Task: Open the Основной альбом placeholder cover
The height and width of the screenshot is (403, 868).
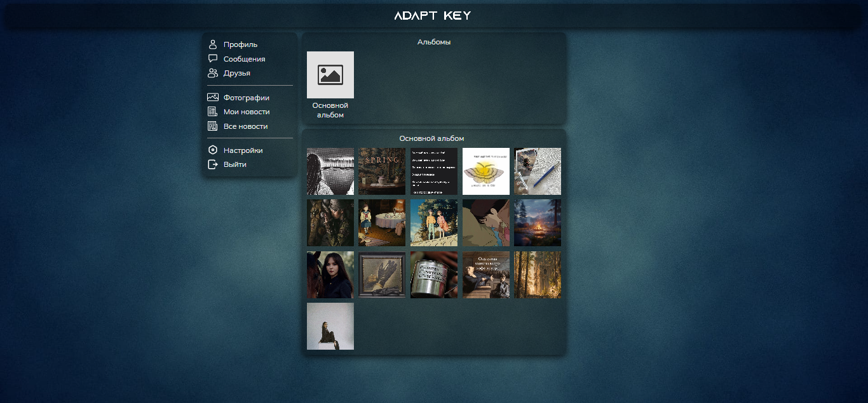Action: 330,75
